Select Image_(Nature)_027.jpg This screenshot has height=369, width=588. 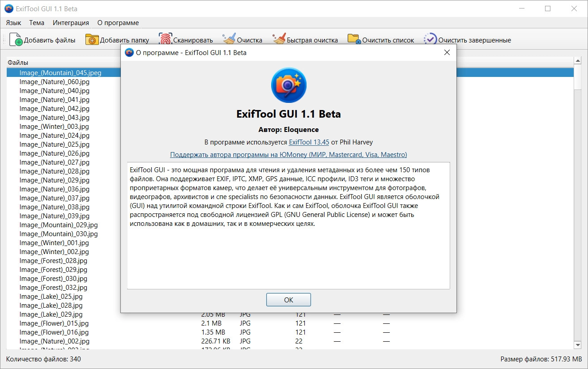click(55, 162)
